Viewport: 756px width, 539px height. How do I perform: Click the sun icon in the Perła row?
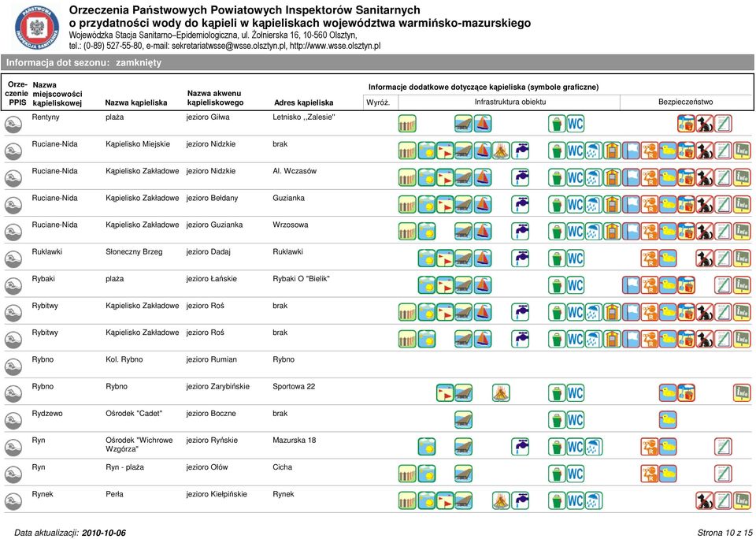coord(427,501)
